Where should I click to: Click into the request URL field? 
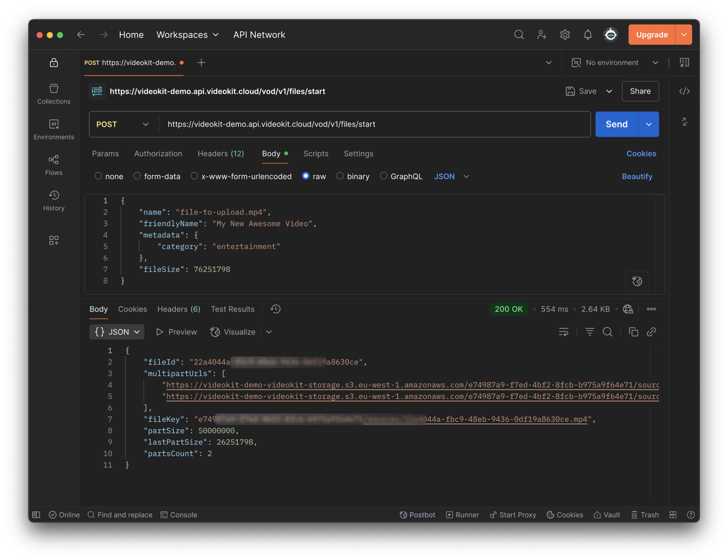(x=375, y=124)
